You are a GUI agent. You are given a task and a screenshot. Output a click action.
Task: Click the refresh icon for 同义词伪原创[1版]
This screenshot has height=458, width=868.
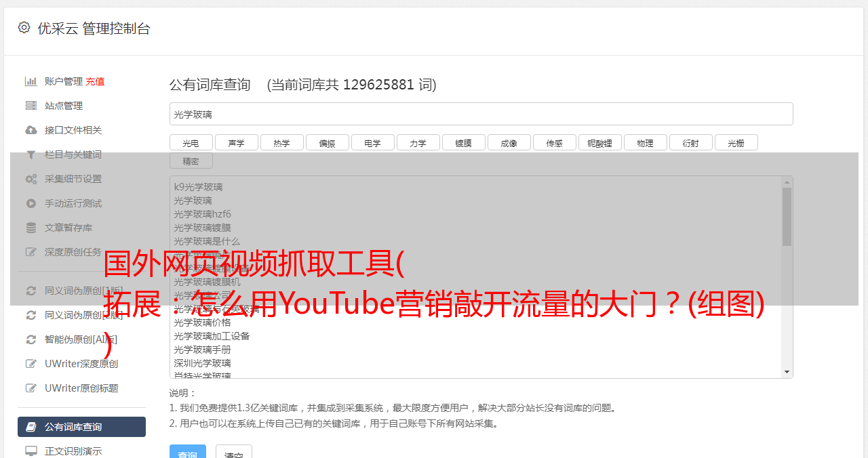tap(31, 291)
